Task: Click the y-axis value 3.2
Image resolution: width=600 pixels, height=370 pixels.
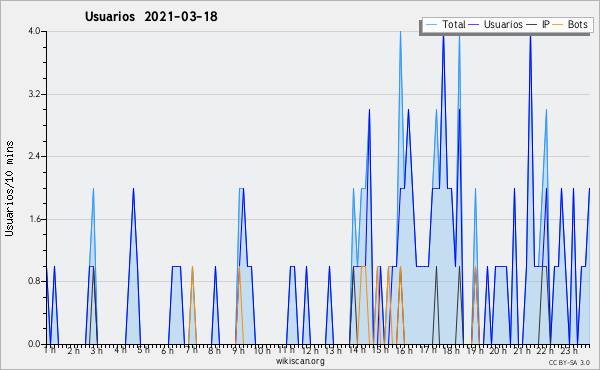Action: tap(34, 94)
